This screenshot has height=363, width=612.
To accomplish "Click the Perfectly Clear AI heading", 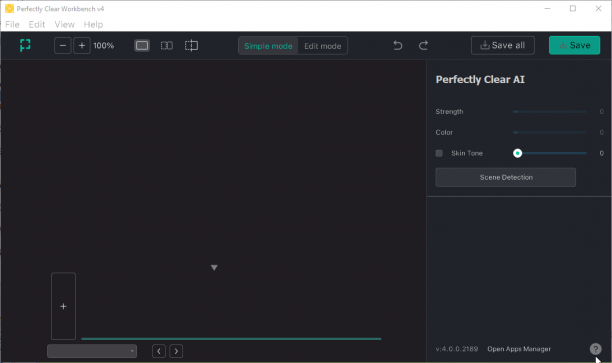I will pyautogui.click(x=480, y=80).
